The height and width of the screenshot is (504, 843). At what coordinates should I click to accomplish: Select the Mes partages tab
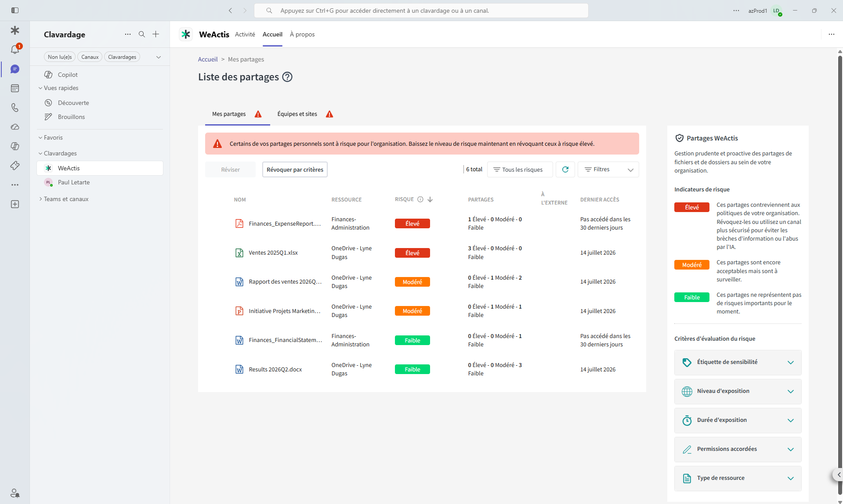point(237,114)
